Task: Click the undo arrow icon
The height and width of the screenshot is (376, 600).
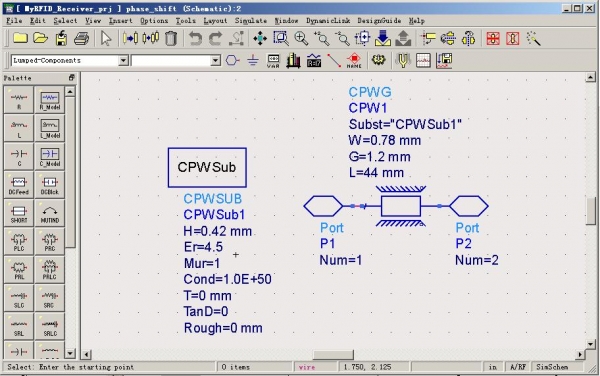Action: click(195, 38)
